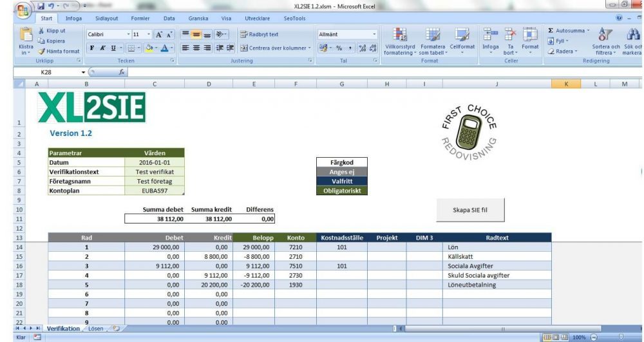Decrease the font size
Screen dimensions: 644x342
(x=169, y=35)
